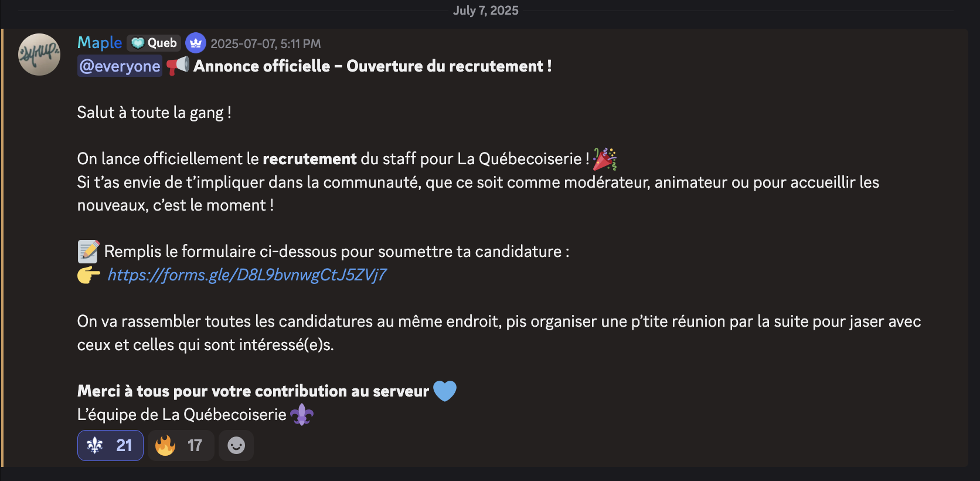
Task: Open the add reaction smiley picker
Action: [x=236, y=446]
